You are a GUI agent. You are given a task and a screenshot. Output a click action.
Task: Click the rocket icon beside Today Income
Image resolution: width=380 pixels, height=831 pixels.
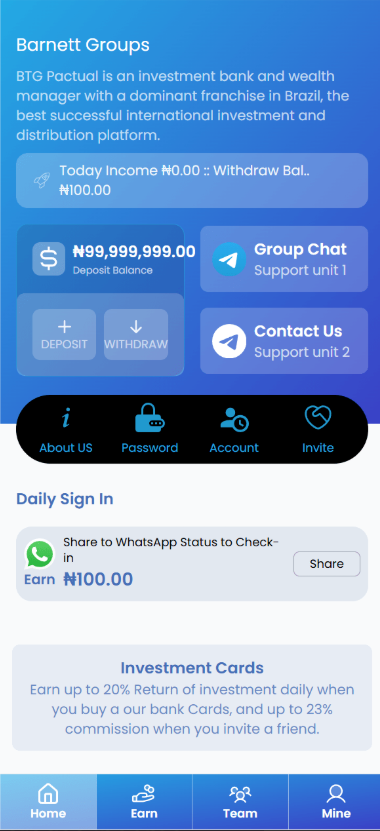[x=42, y=180]
